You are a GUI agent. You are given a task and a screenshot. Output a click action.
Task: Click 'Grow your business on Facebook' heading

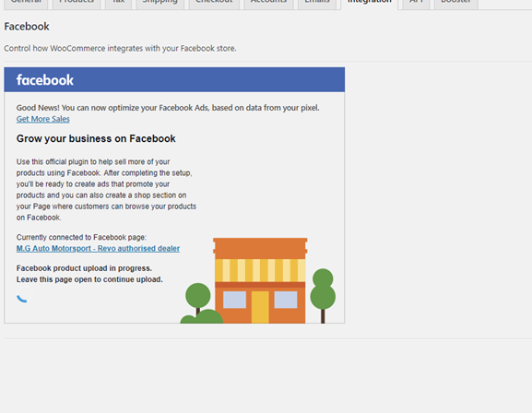coord(96,139)
